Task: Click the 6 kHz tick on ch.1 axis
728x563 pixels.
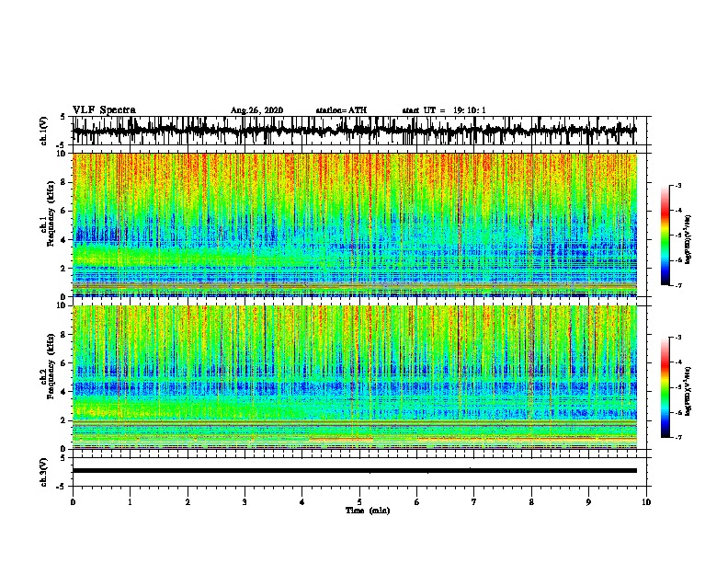Action: coord(64,211)
